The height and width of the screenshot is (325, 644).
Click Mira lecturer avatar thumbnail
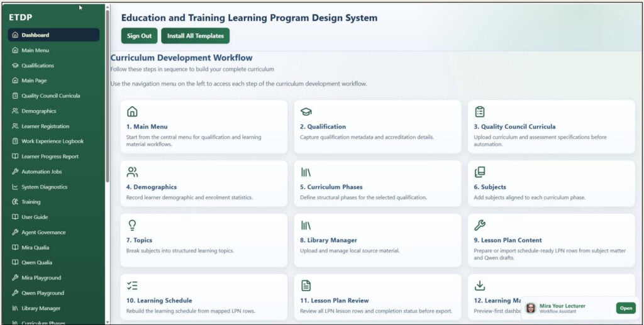[531, 308]
